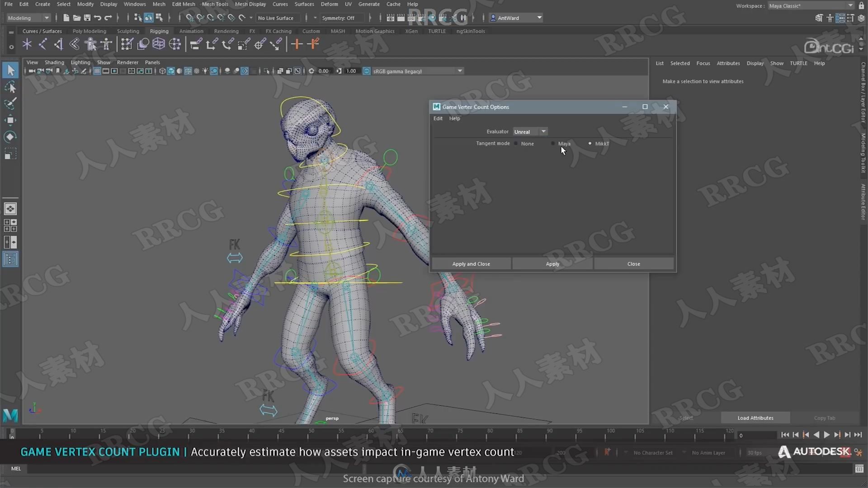Select the Create Locator star icon on shelf

click(x=27, y=44)
